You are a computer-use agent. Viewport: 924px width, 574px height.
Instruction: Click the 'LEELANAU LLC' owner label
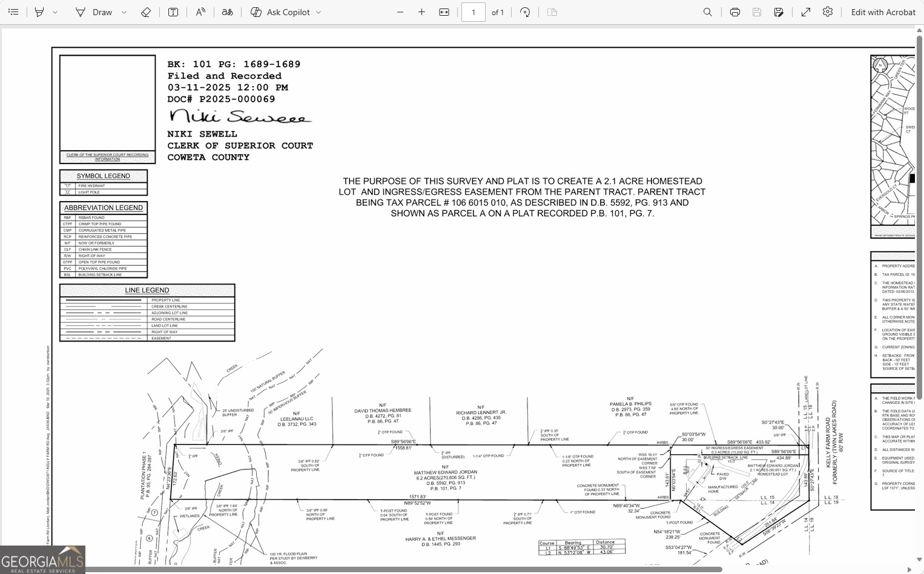click(297, 419)
